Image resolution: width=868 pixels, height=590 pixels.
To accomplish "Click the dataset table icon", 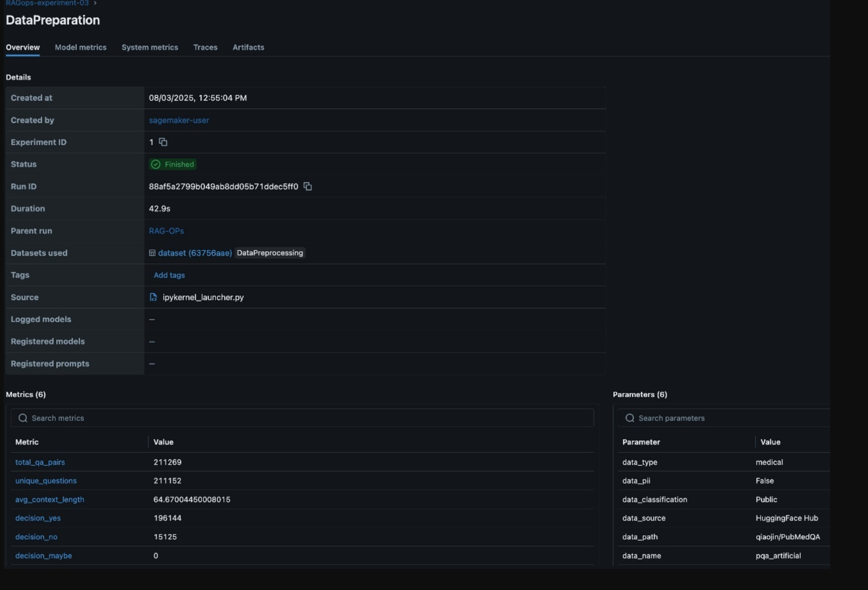I will pyautogui.click(x=152, y=253).
